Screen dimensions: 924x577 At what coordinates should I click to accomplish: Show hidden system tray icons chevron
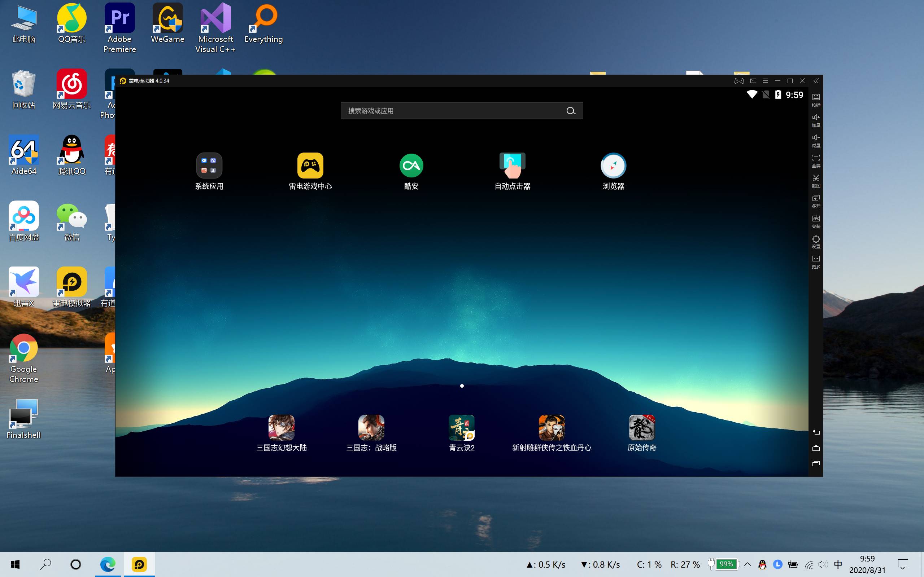tap(747, 564)
